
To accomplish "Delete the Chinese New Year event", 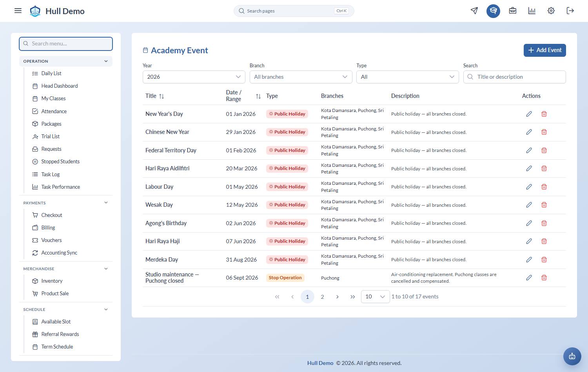I will coord(544,132).
